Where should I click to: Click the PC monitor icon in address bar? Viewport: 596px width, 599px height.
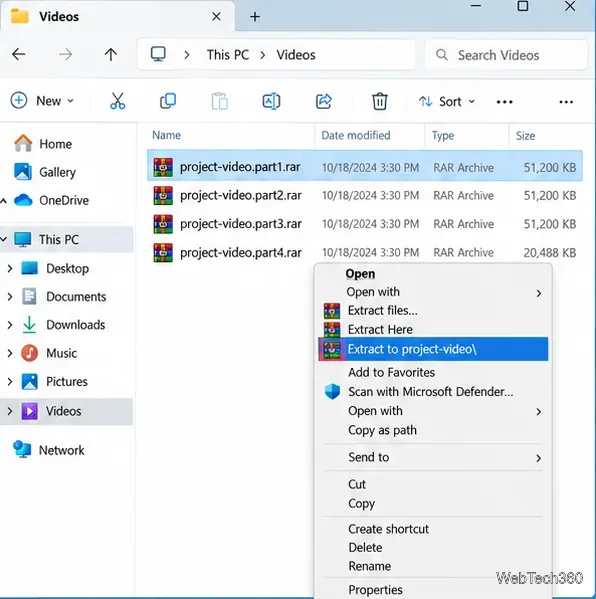coord(158,54)
